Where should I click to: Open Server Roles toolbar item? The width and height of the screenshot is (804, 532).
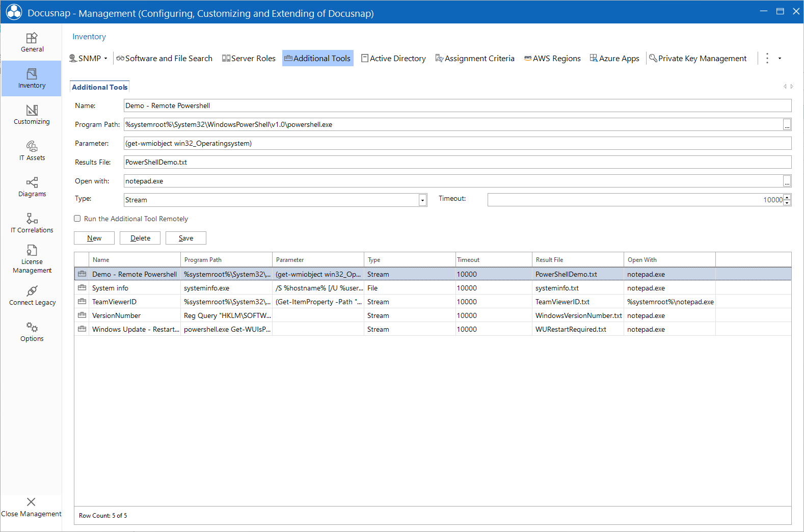249,58
